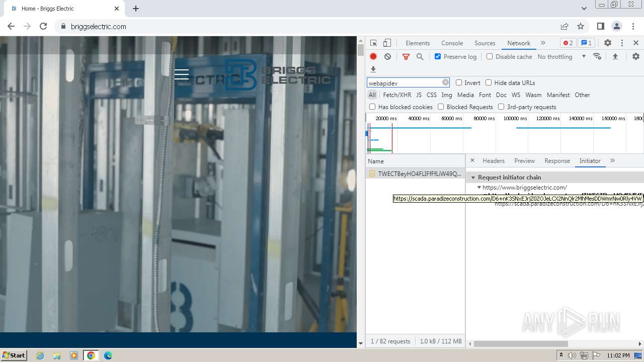Switch to the Console tab
The image size is (644, 362).
[x=452, y=43]
